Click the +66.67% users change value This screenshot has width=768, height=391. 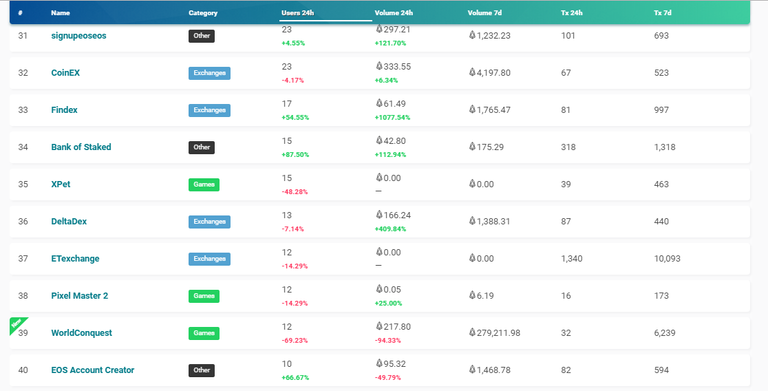295,378
